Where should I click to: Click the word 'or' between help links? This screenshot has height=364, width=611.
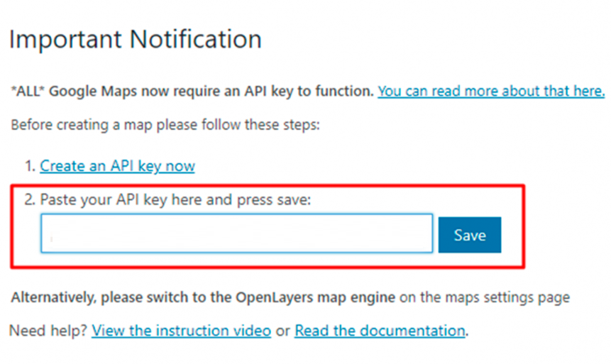[x=283, y=331]
